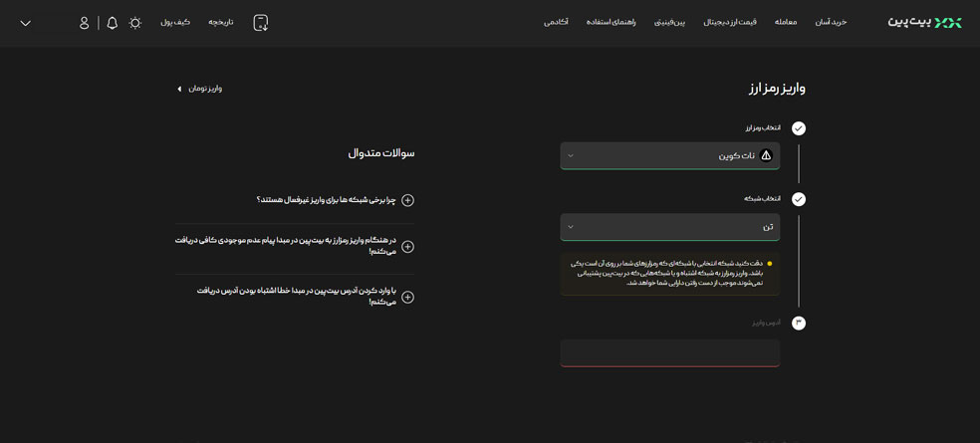Image resolution: width=980 pixels, height=443 pixels.
Task: Open the notifications bell
Action: (112, 23)
